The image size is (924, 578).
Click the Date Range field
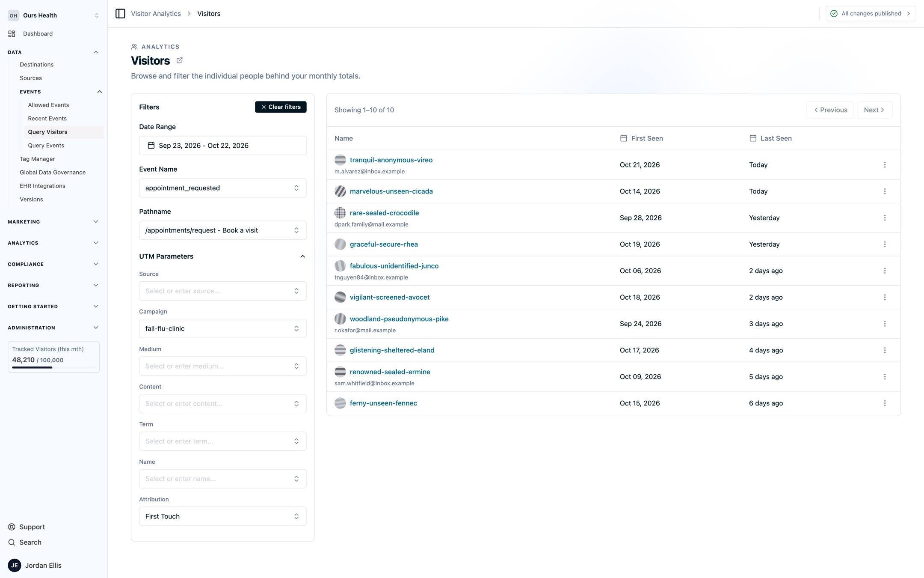point(222,146)
